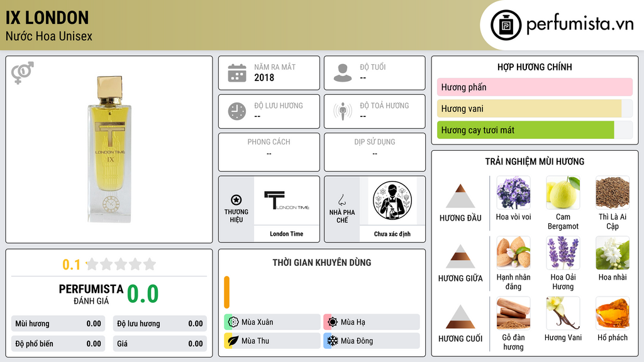This screenshot has width=644, height=362.
Task: Click the base notes pyramid icon
Action: (x=460, y=317)
